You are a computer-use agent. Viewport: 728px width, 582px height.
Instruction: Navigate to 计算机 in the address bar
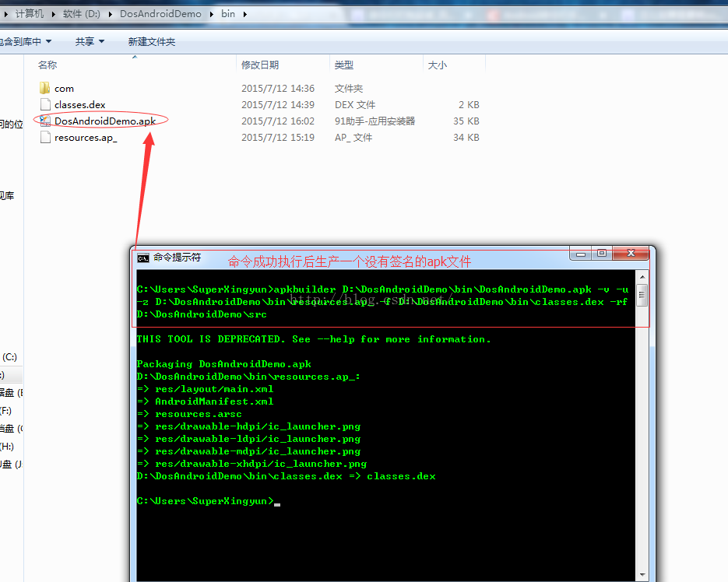[30, 14]
